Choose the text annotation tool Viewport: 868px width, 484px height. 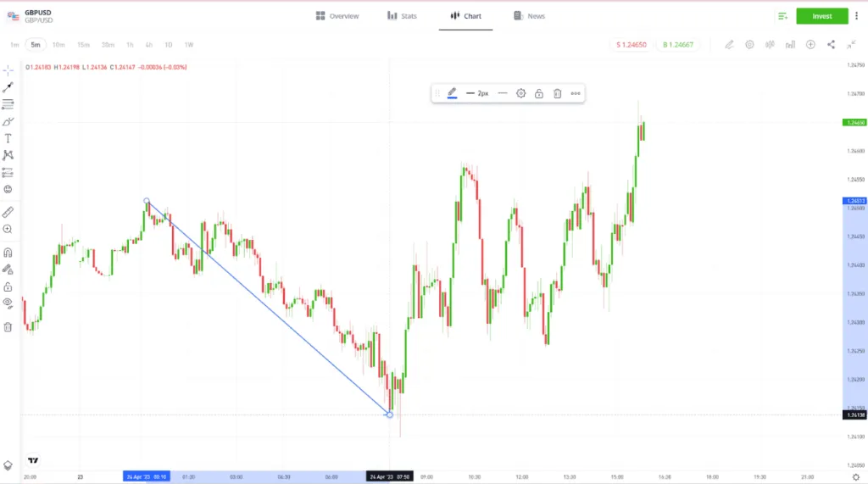[8, 138]
